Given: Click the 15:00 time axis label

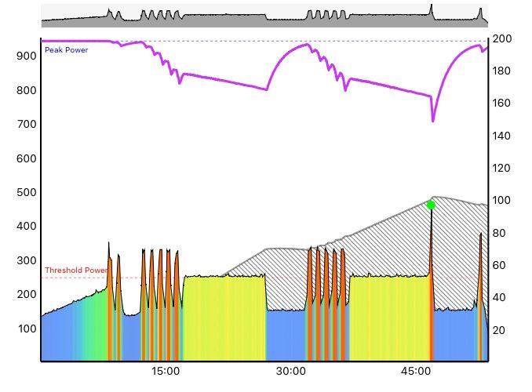Looking at the screenshot, I should 166,371.
